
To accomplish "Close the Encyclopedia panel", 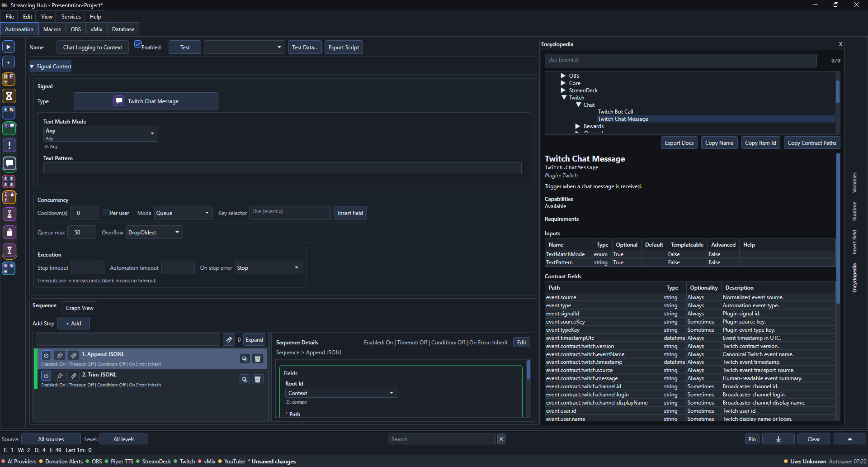I will (840, 44).
